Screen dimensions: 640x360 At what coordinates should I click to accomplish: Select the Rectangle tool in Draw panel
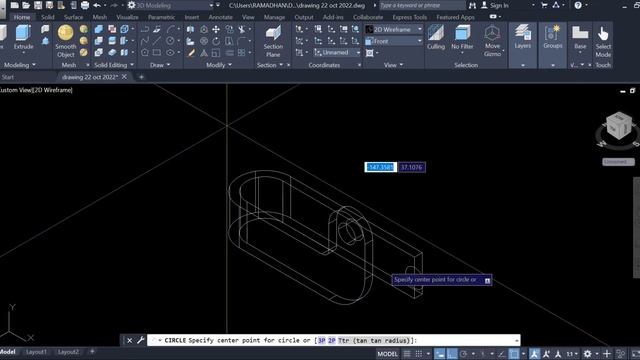point(157,52)
